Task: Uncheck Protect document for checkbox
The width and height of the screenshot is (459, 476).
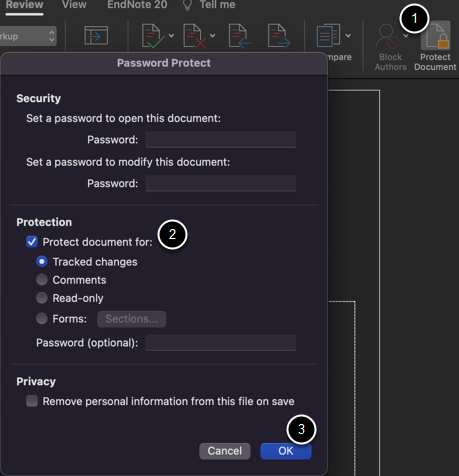Action: pyautogui.click(x=32, y=242)
